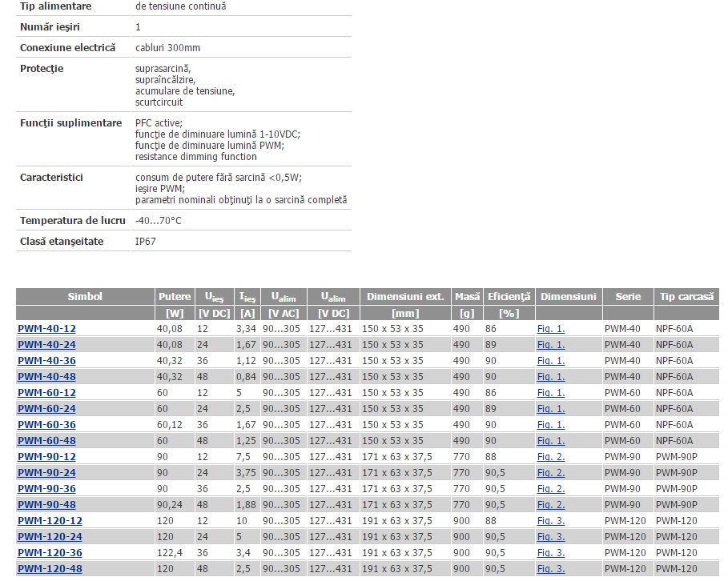Open Fig. 1. link in PWM-60-36 row
728x581 pixels.
point(551,425)
